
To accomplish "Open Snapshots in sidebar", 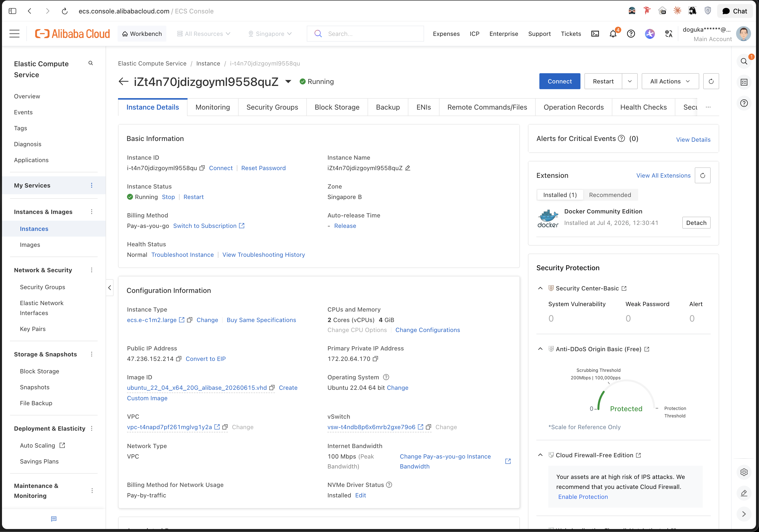I will 35,387.
